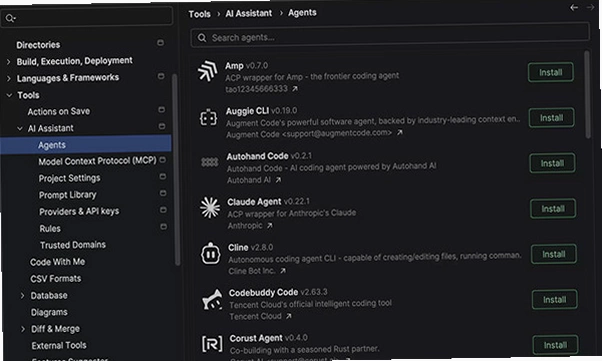The image size is (602, 361).
Task: Open Rules settings page
Action: click(x=50, y=229)
